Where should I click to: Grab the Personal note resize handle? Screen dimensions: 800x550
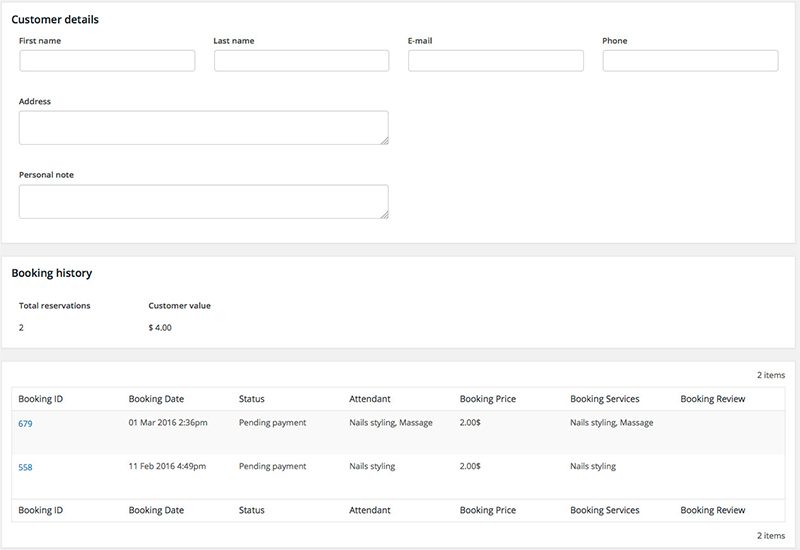point(384,214)
